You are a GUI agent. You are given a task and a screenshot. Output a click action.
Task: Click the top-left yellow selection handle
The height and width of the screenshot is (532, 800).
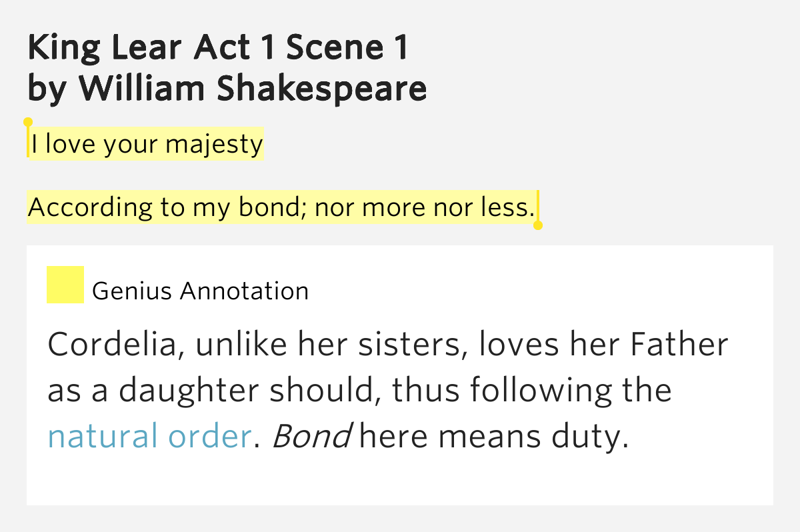[x=28, y=122]
